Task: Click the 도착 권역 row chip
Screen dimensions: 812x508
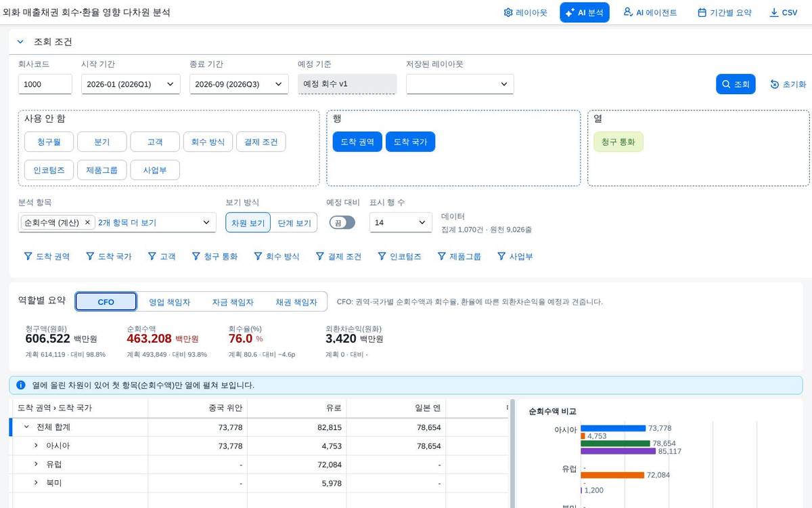Action: [x=357, y=142]
